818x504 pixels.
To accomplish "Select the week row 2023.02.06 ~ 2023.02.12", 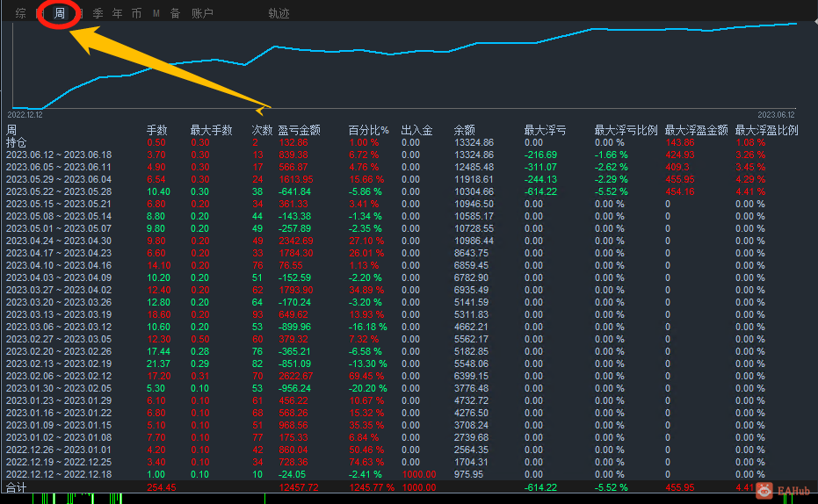I will tap(59, 376).
